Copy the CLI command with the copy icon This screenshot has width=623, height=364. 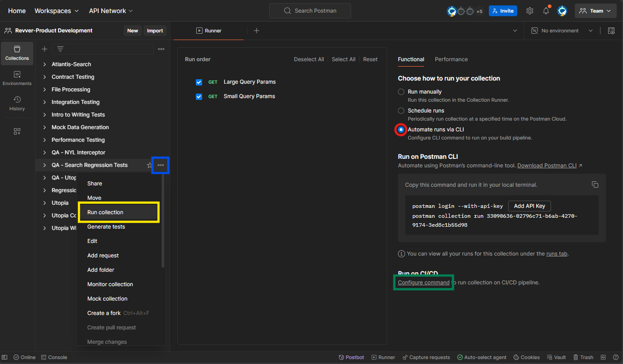point(595,185)
